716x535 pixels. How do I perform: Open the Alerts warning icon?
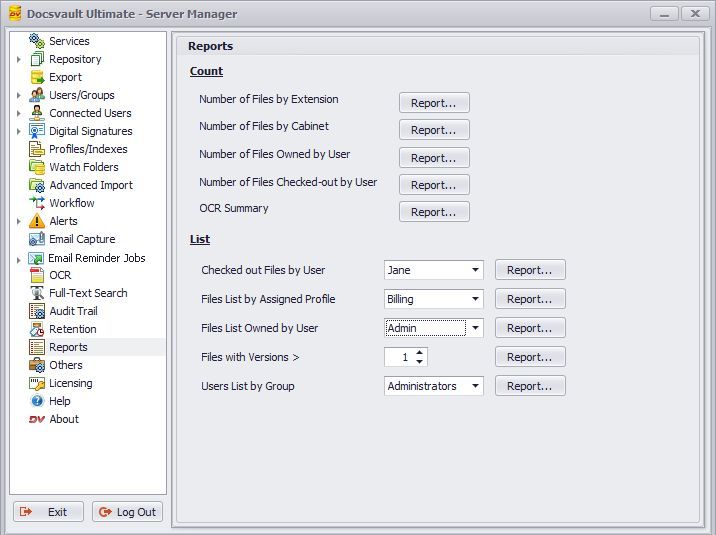[x=37, y=221]
